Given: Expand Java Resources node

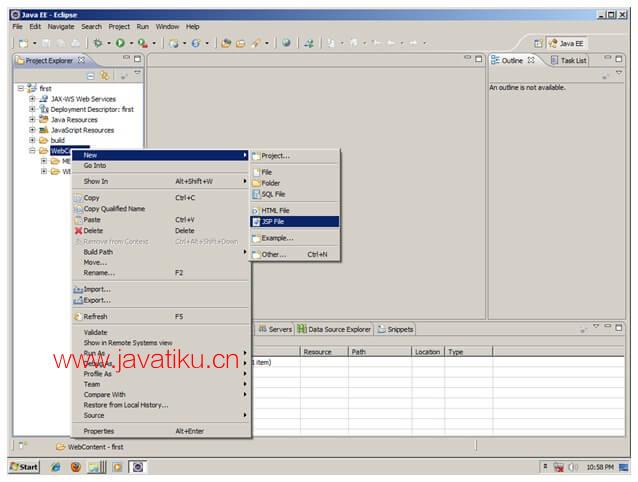Looking at the screenshot, I should (32, 120).
